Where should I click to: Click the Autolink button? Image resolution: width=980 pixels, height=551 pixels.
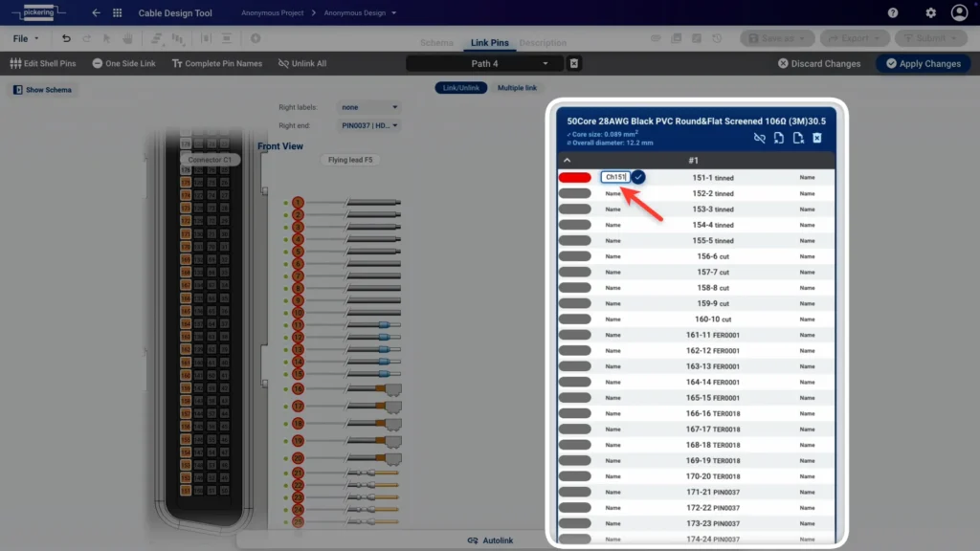point(490,540)
